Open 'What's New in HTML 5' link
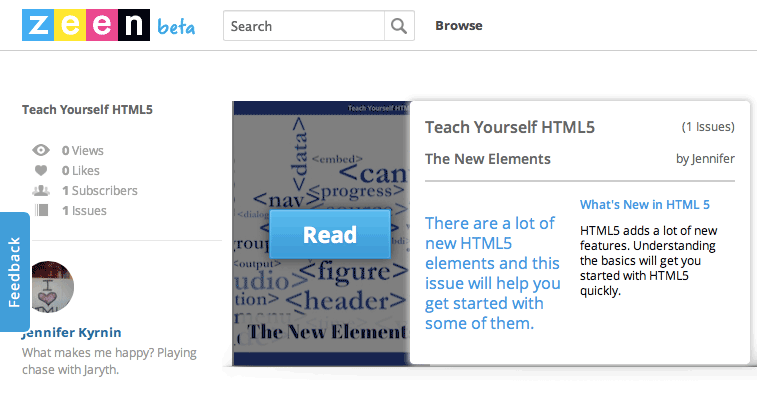The width and height of the screenshot is (757, 399). pyautogui.click(x=645, y=205)
